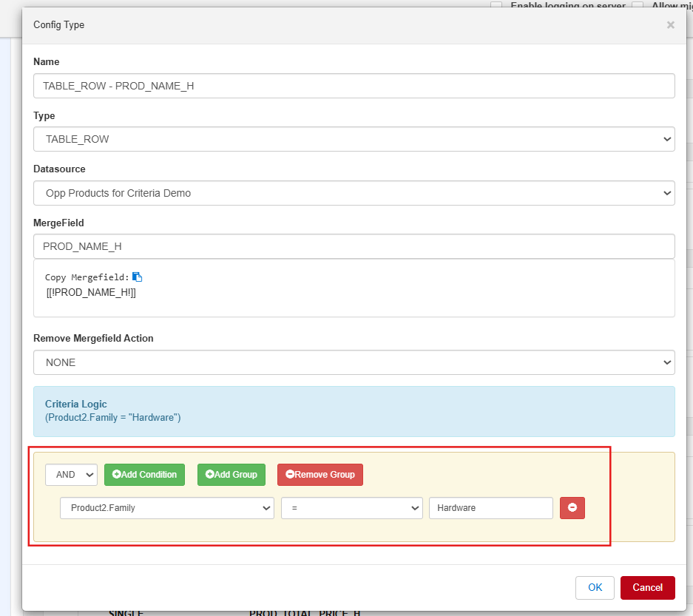Remove the Product2.Family condition row

(x=572, y=508)
